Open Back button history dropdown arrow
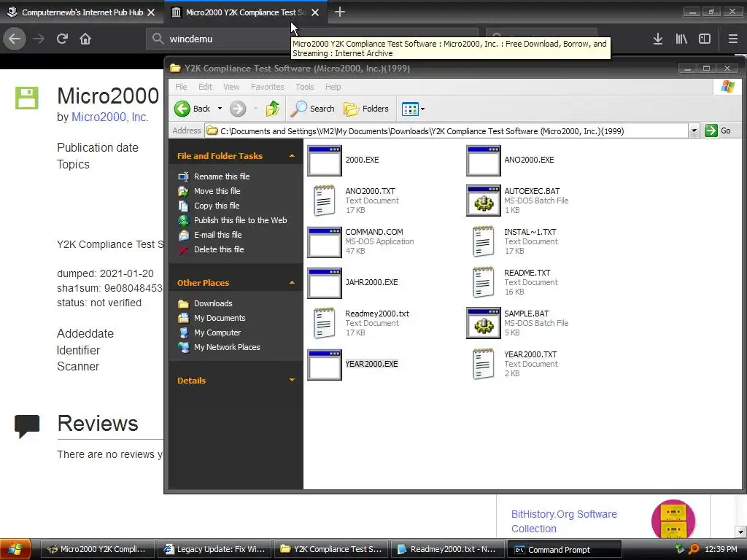The width and height of the screenshot is (747, 560). tap(220, 109)
